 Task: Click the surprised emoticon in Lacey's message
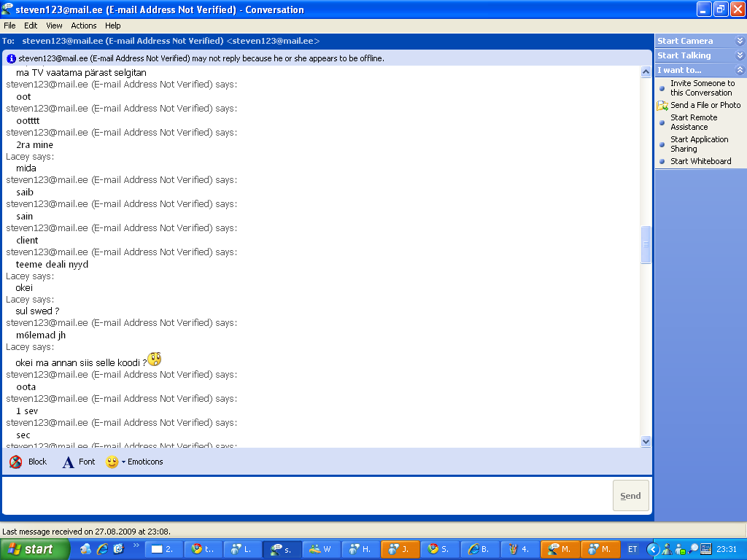coord(155,359)
